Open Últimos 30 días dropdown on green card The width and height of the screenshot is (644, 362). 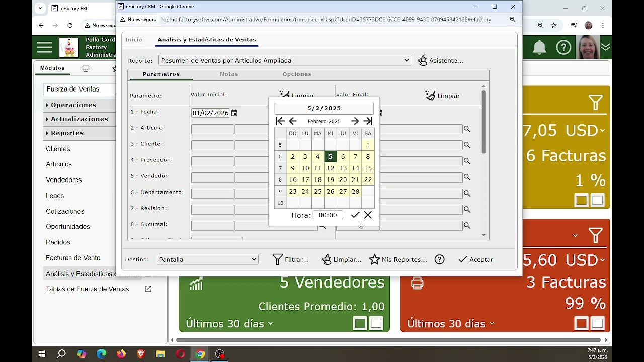tap(229, 324)
